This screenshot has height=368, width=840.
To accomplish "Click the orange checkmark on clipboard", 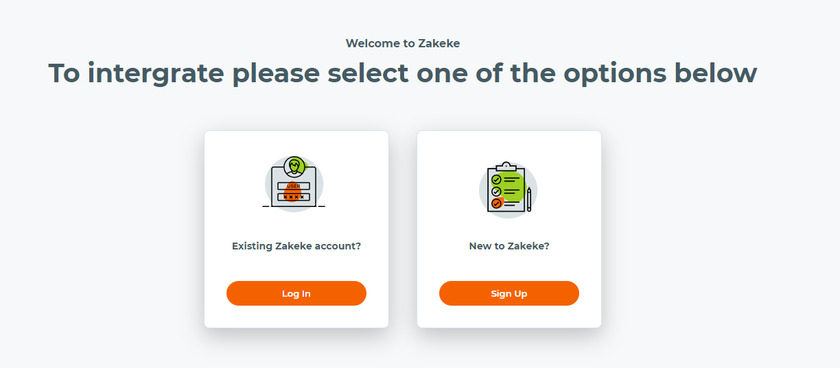I will tap(497, 203).
